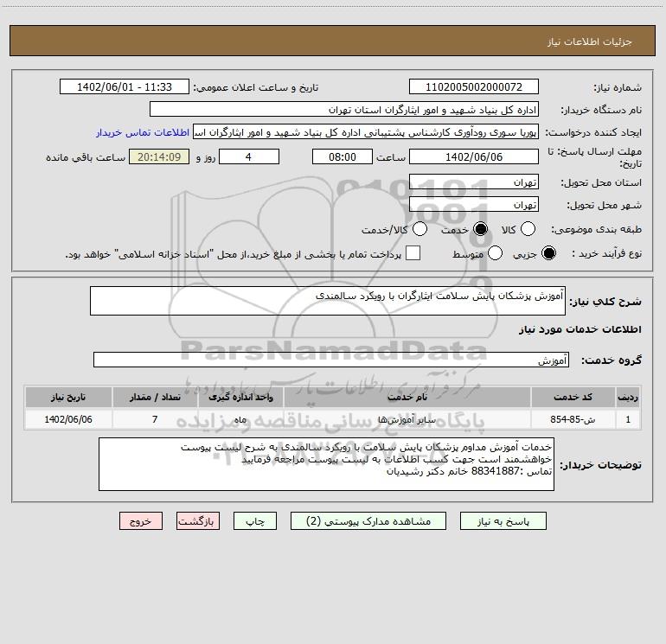Click the delivery city field تهران
This screenshot has width=666, height=644.
point(474,204)
